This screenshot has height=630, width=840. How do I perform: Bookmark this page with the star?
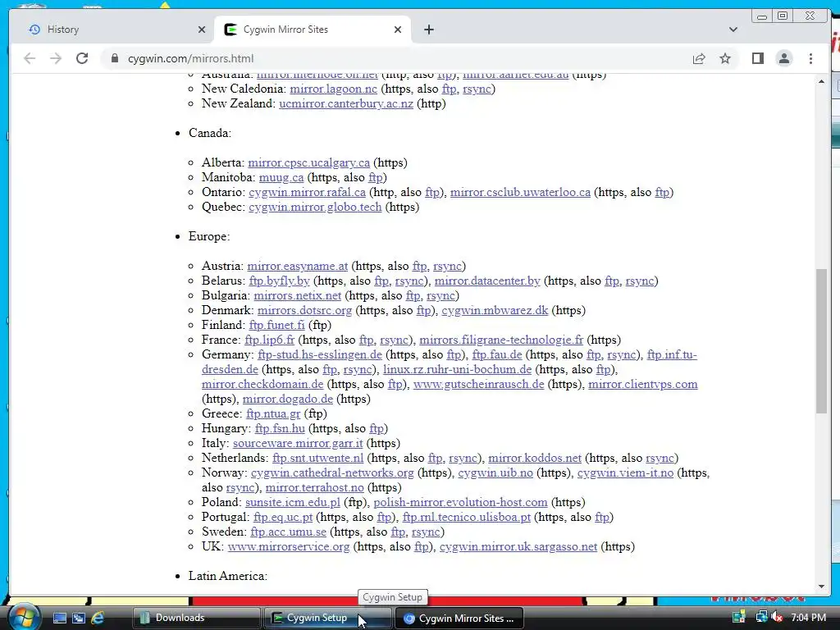tap(725, 58)
